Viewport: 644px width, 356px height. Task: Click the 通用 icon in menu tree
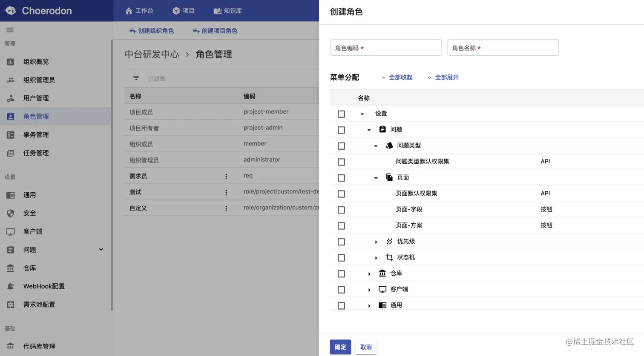(382, 305)
